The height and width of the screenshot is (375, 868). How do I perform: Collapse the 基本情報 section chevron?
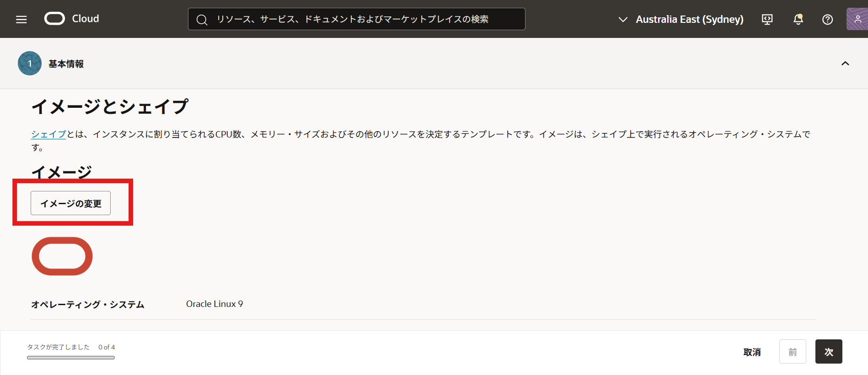pos(845,63)
